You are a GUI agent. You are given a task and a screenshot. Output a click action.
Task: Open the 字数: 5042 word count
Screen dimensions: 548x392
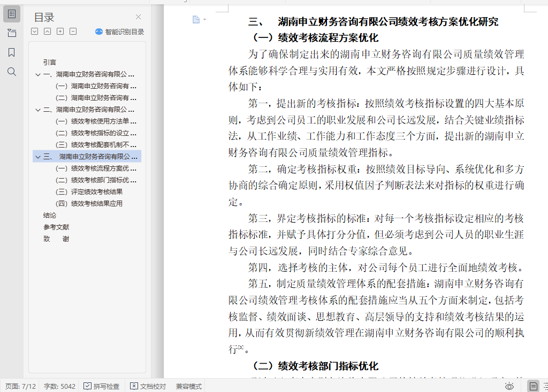(x=59, y=387)
